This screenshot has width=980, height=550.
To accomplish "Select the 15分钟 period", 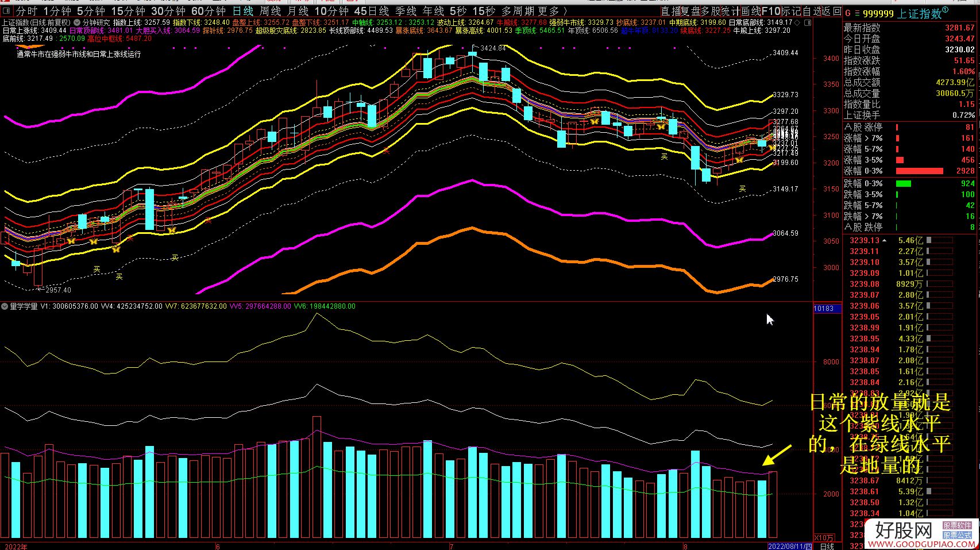I will coord(128,11).
